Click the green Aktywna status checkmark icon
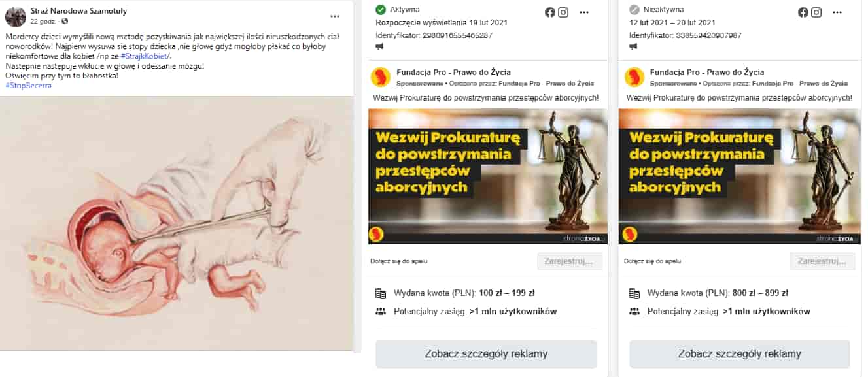This screenshot has width=868, height=377. 381,10
